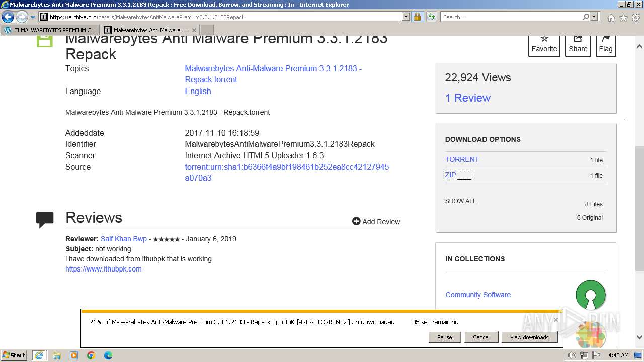Click the 6 Original text
644x362 pixels.
[590, 217]
